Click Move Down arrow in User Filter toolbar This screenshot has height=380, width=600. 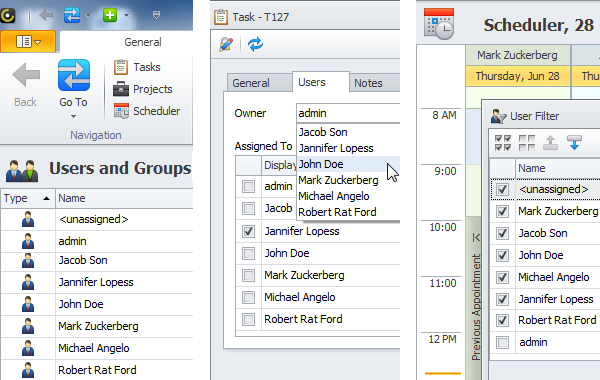(x=574, y=143)
